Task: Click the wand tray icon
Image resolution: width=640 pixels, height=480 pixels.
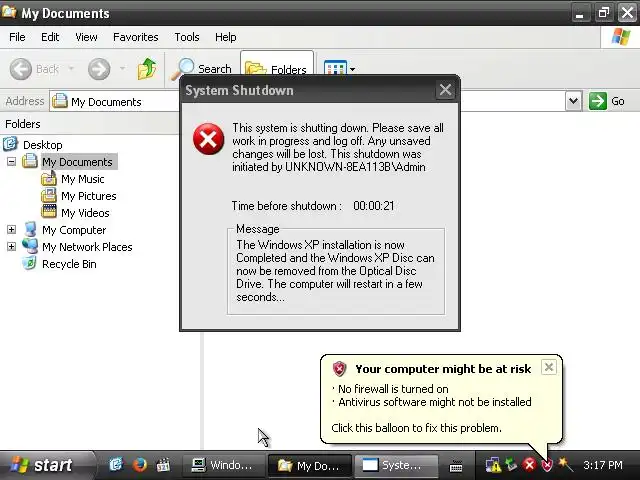Action: coord(566,464)
